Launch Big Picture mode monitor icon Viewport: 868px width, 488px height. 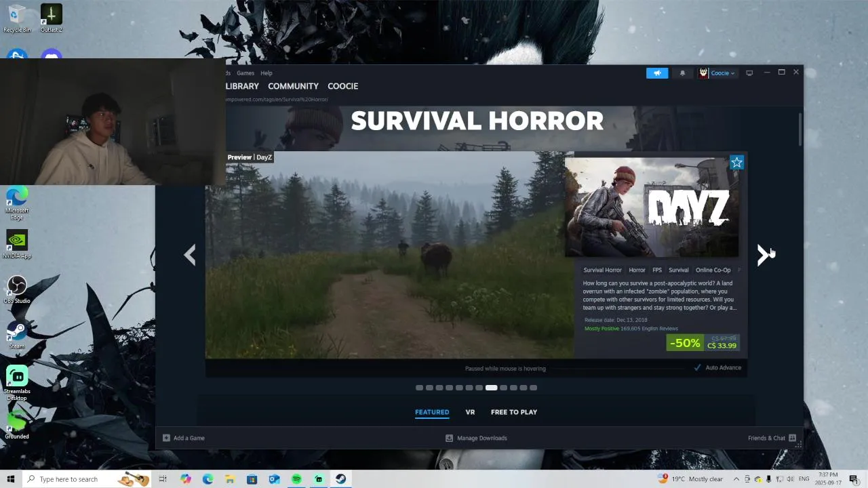tap(749, 73)
